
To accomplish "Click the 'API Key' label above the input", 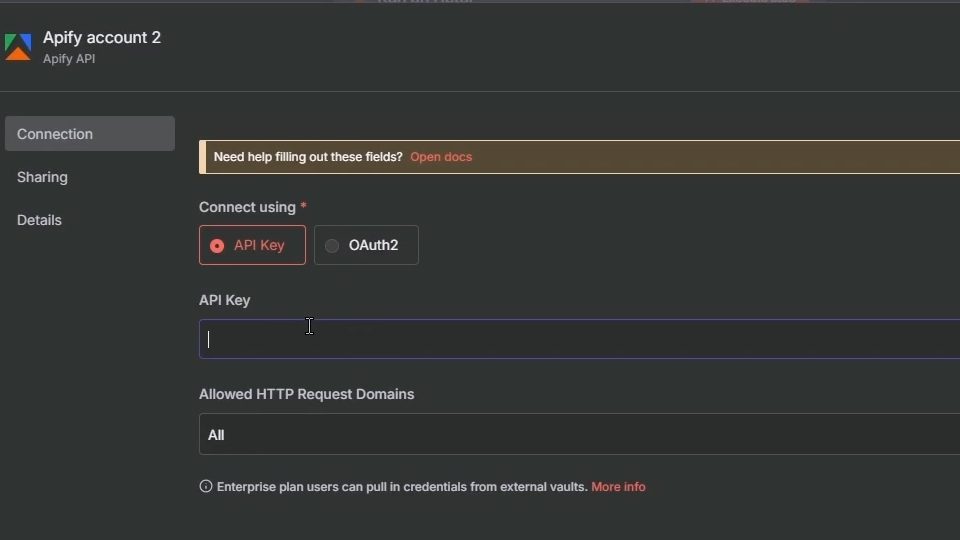I will tap(224, 300).
